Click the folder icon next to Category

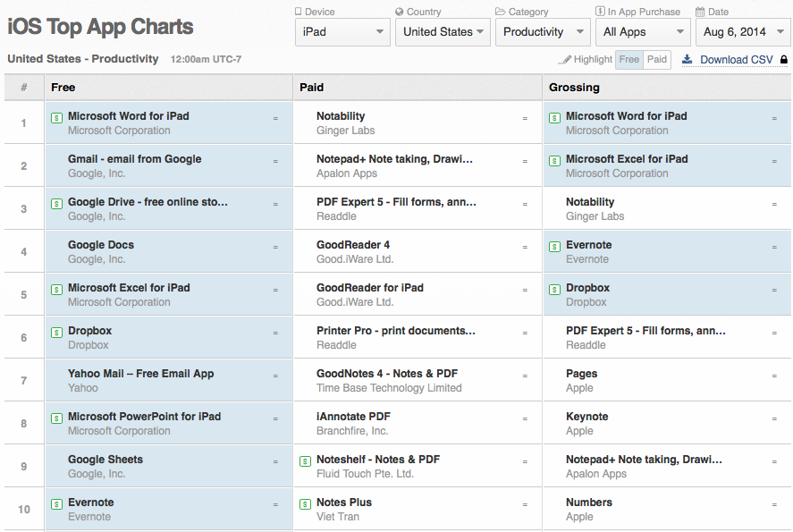[500, 12]
